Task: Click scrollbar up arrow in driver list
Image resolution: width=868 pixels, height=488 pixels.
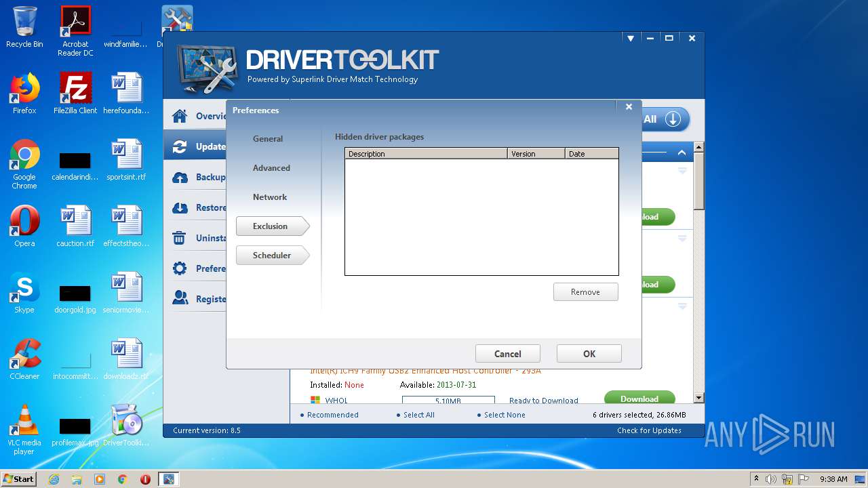Action: pyautogui.click(x=698, y=147)
